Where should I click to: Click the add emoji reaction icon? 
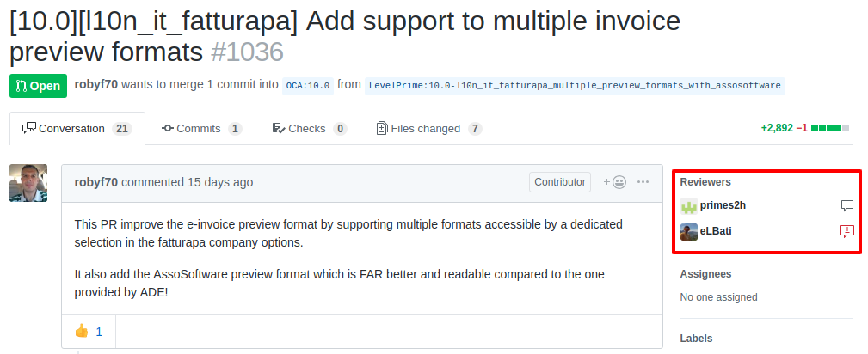[x=615, y=182]
